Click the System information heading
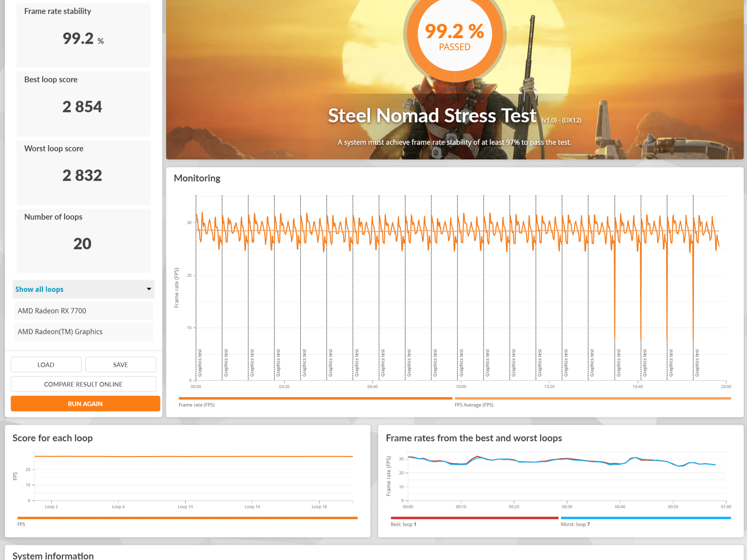 coord(53,556)
